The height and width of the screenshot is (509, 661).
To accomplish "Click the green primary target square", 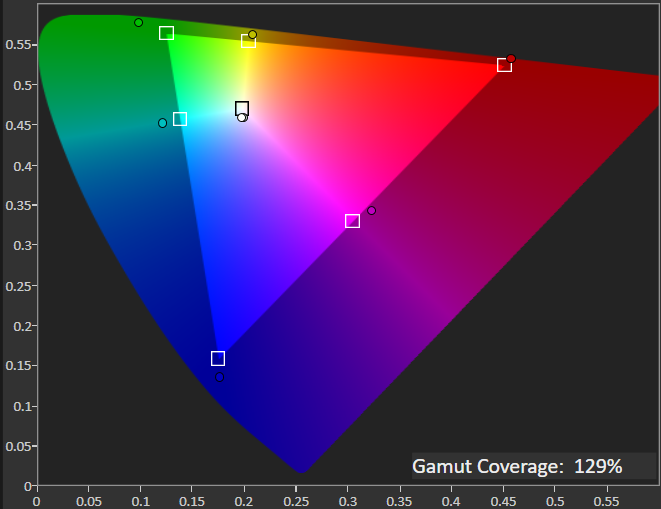I will pos(166,33).
